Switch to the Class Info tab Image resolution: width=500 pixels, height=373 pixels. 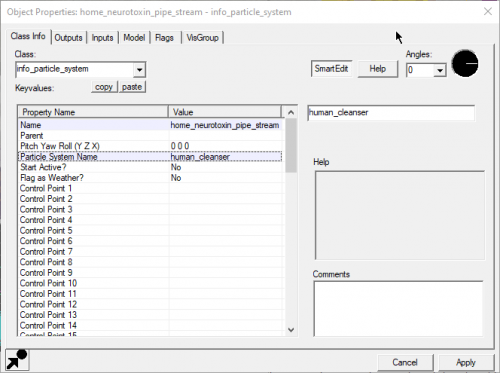coord(28,36)
